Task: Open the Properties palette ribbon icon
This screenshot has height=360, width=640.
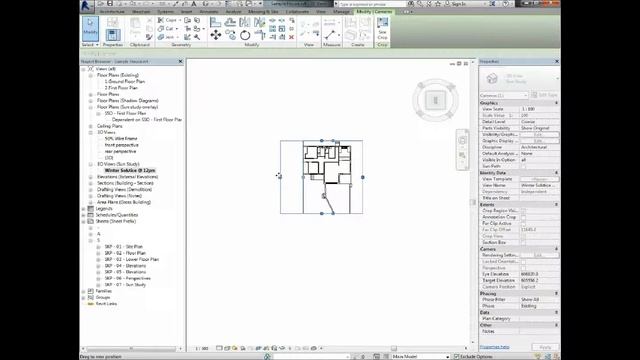Action: pos(113,36)
